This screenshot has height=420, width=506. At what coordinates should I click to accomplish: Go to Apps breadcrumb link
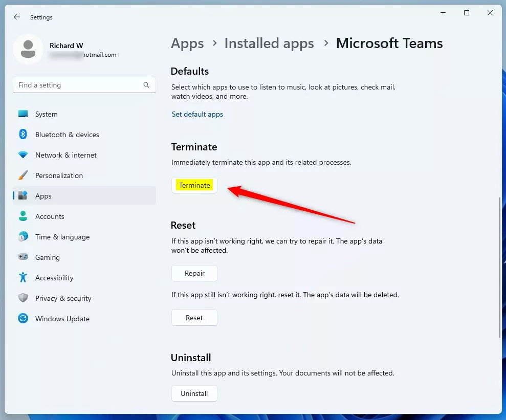point(187,43)
